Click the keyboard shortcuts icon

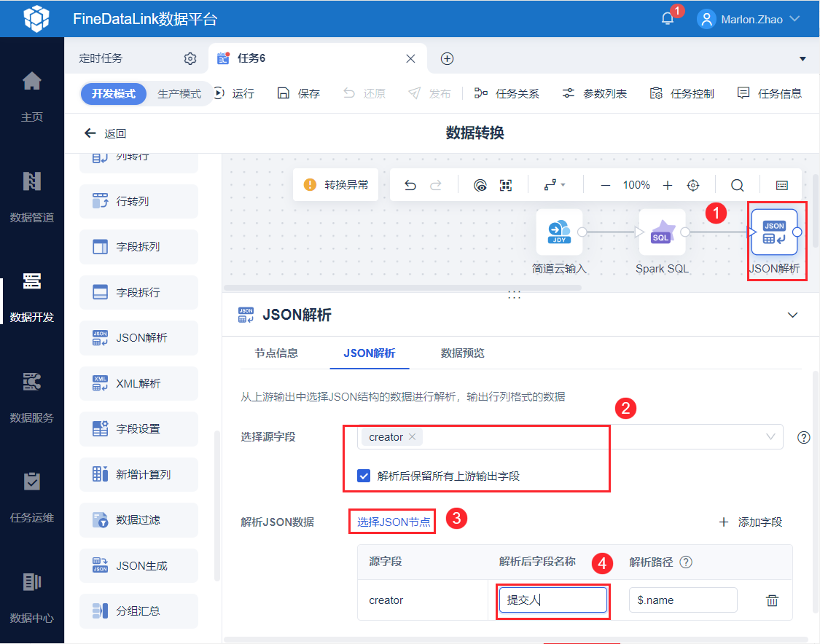(x=782, y=185)
